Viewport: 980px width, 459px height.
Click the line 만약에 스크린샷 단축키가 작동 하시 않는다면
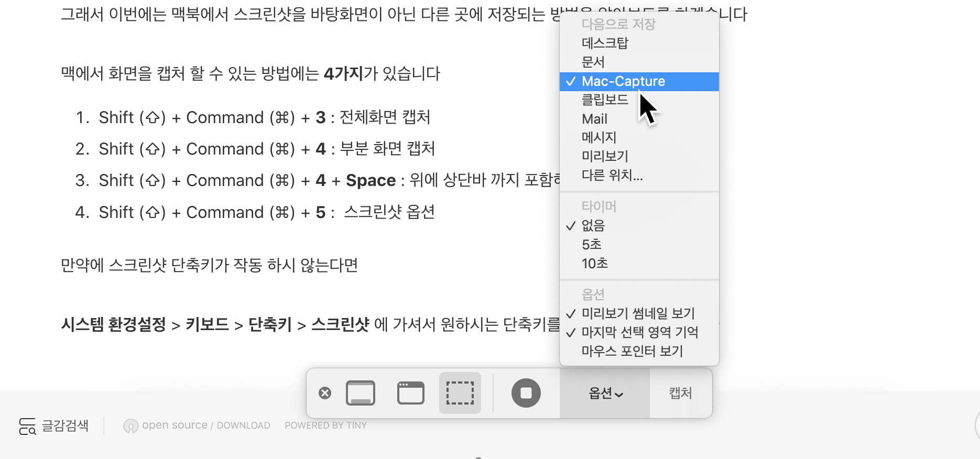(210, 265)
